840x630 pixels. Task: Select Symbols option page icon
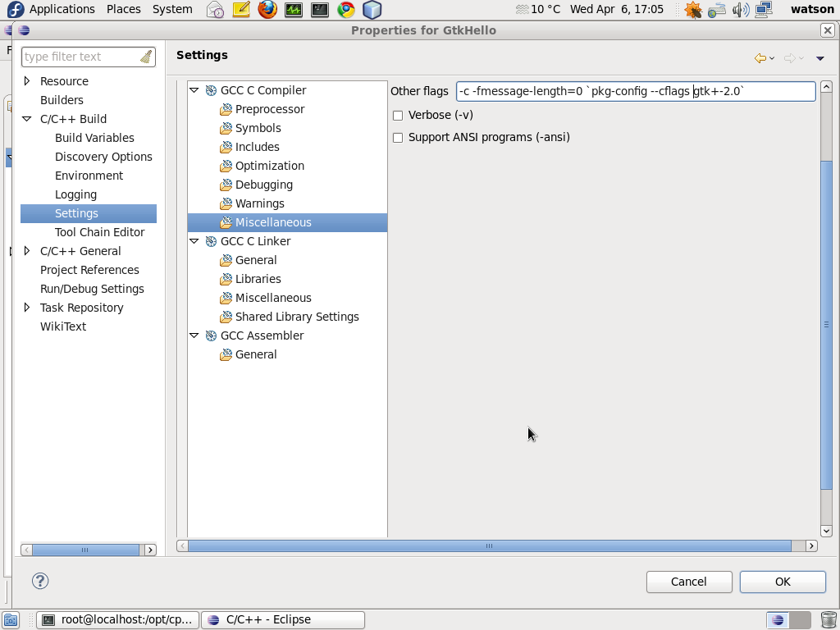coord(226,128)
